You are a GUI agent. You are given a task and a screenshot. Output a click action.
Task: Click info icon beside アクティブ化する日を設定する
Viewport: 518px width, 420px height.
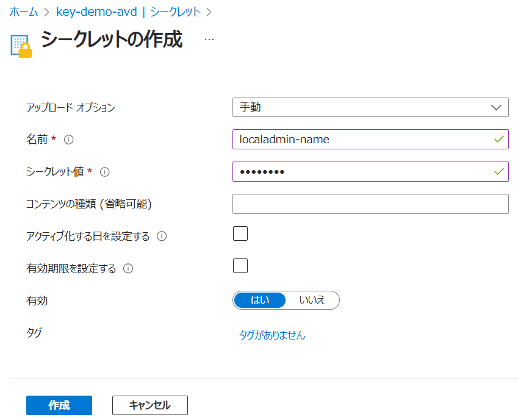162,237
